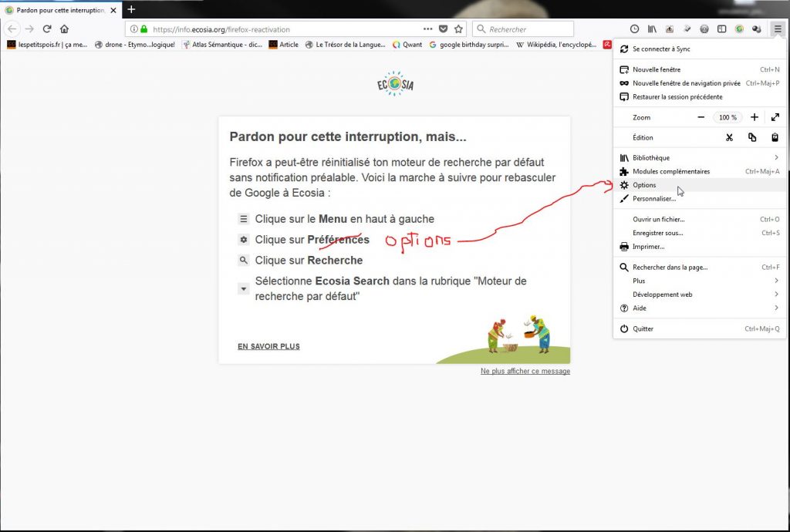Open 'Atlas Sémantique' bookmark
The height and width of the screenshot is (532, 790).
(x=222, y=44)
